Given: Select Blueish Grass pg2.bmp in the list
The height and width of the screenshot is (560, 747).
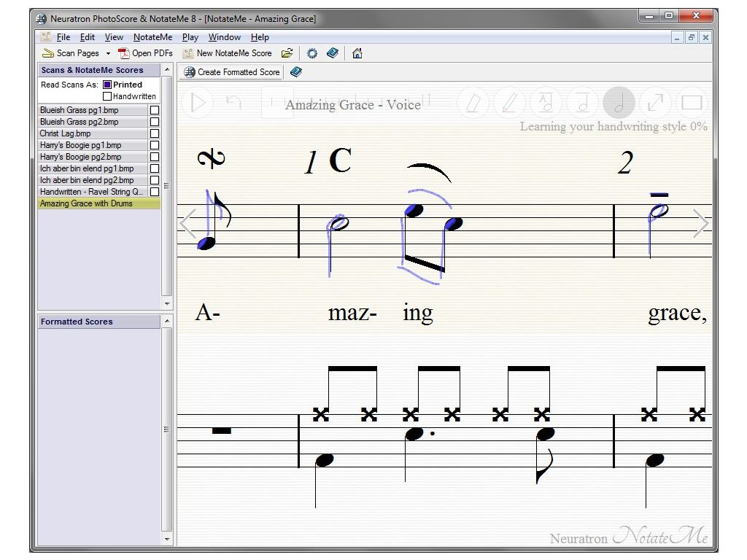Looking at the screenshot, I should pos(93,122).
